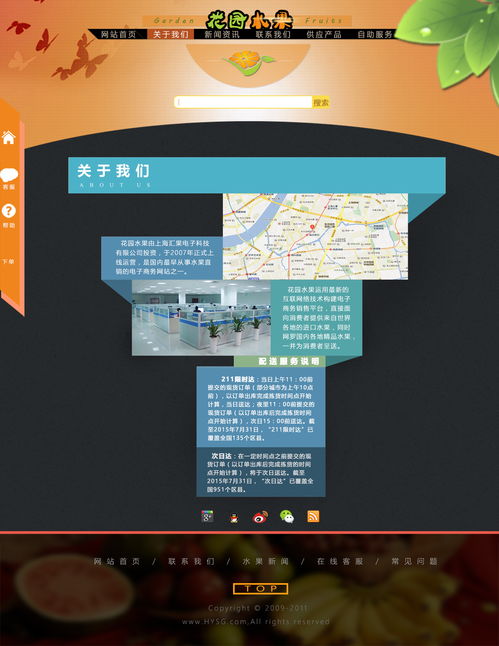
Task: Select the 关于我们 navigation tab
Action: tap(171, 34)
